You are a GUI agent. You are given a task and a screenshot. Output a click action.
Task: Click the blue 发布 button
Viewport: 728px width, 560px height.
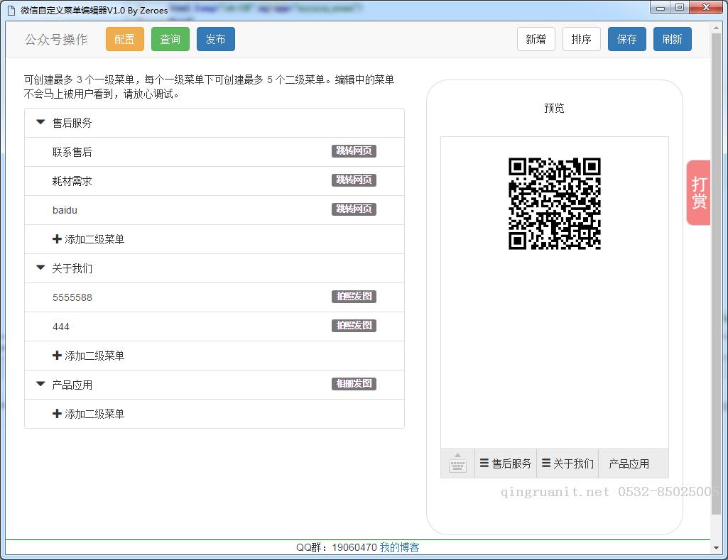coord(215,40)
